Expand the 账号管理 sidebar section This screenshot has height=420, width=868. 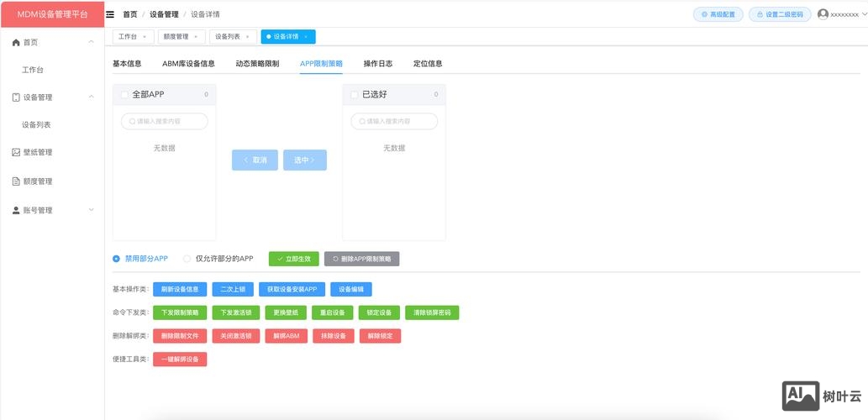(92, 210)
